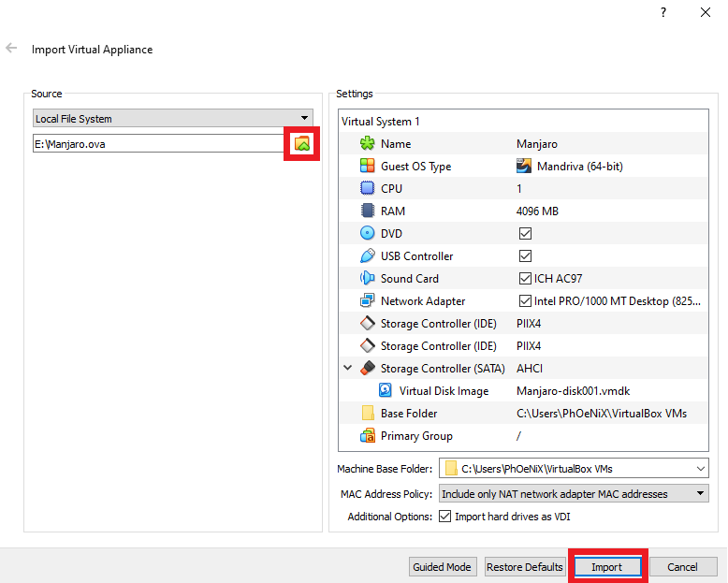Select the CPU count value 1
The image size is (728, 583).
[x=519, y=188]
